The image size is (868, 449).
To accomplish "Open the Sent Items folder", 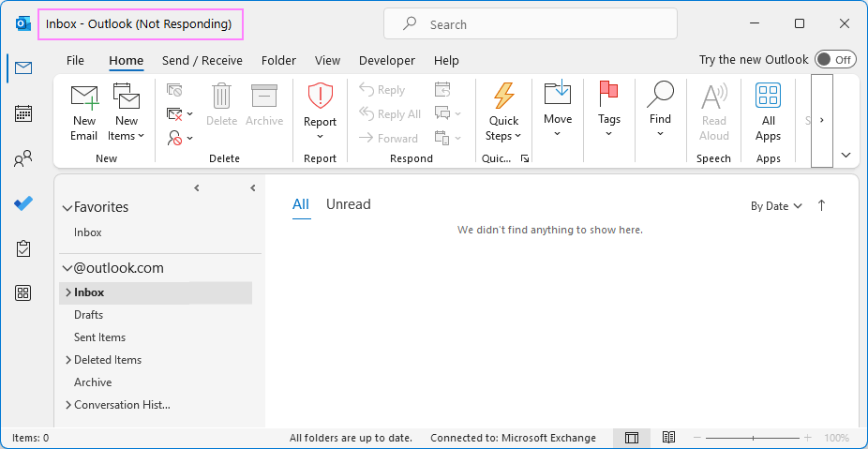I will (x=99, y=337).
